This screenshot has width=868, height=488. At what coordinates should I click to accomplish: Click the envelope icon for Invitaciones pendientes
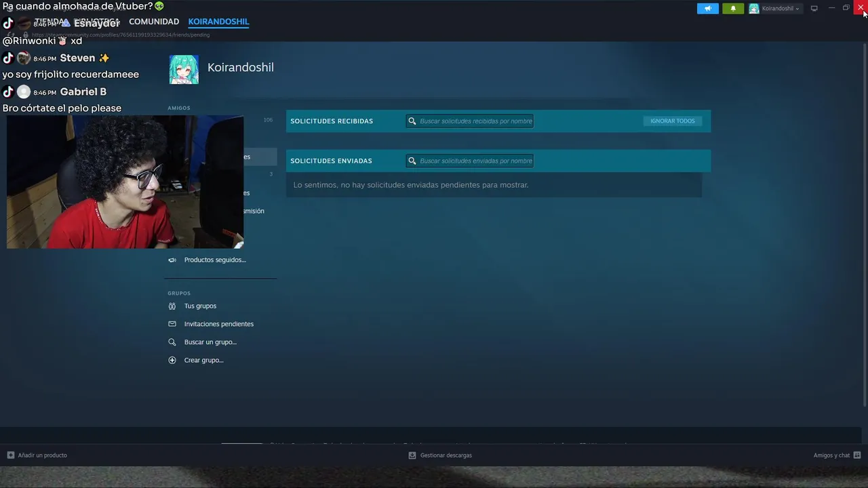click(172, 324)
